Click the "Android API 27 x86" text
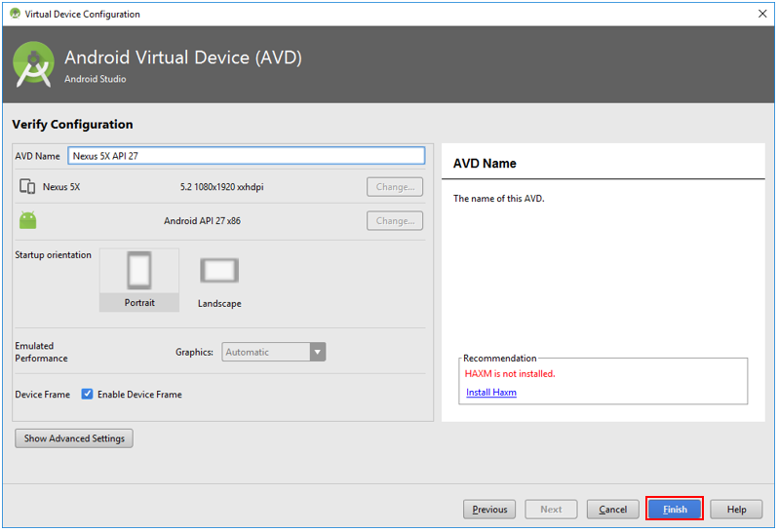This screenshot has height=532, width=778. [203, 220]
